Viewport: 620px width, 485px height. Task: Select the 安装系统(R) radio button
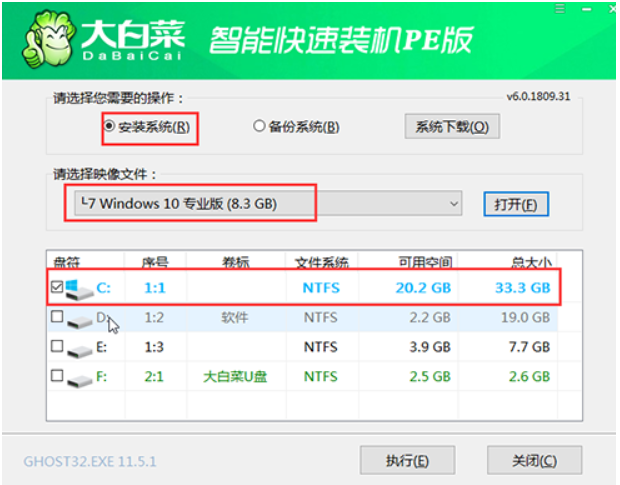pyautogui.click(x=110, y=127)
